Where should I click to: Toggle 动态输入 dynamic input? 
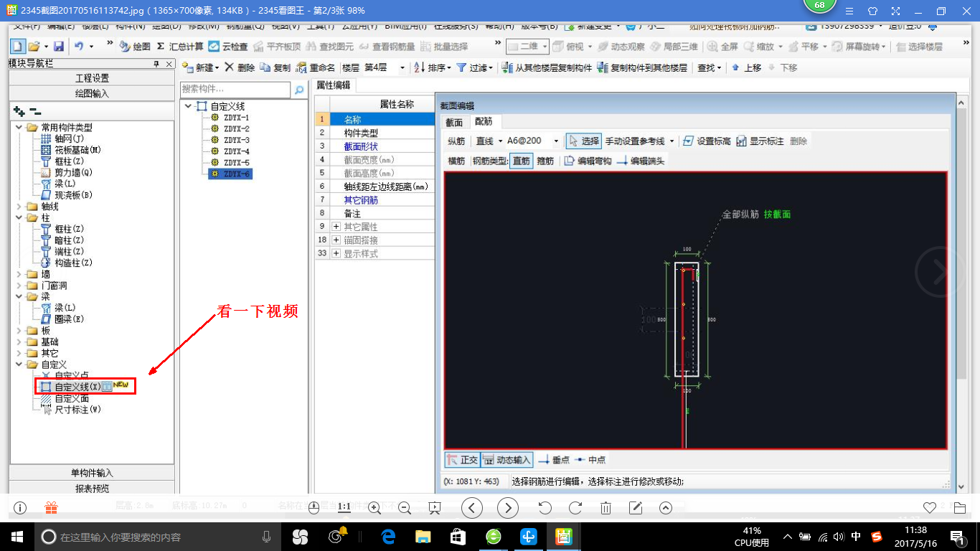tap(507, 460)
